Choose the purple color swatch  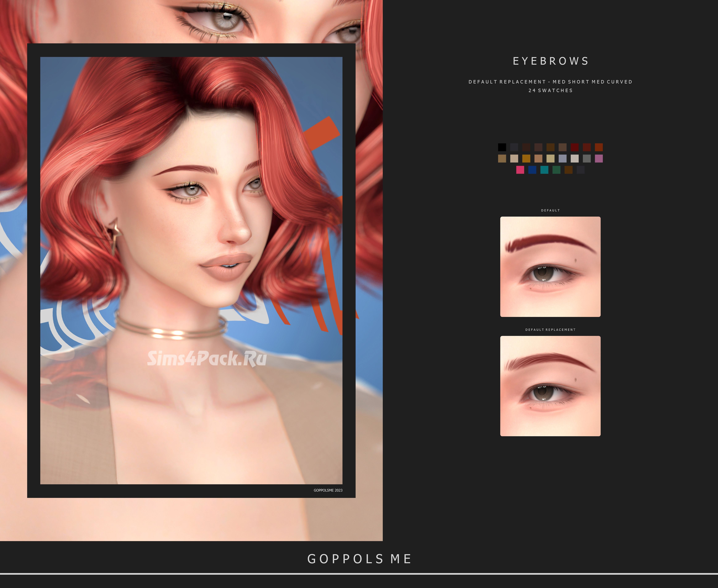[599, 158]
